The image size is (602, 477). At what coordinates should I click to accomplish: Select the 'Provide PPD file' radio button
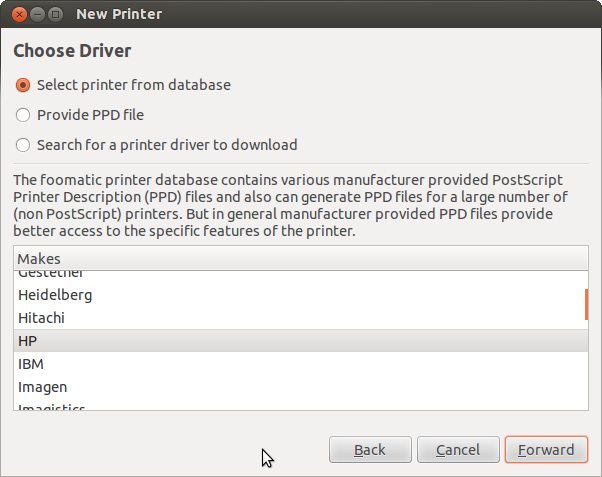pos(24,115)
